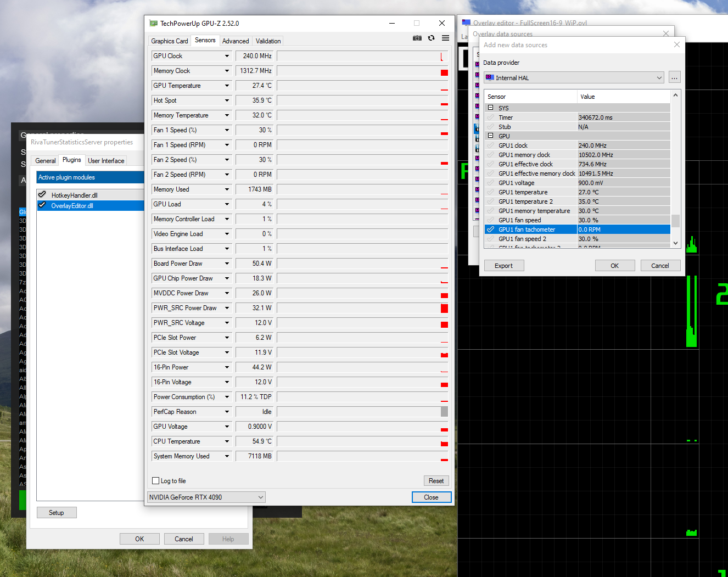This screenshot has height=577, width=728.
Task: Select the Stub sensor row
Action: pos(578,127)
